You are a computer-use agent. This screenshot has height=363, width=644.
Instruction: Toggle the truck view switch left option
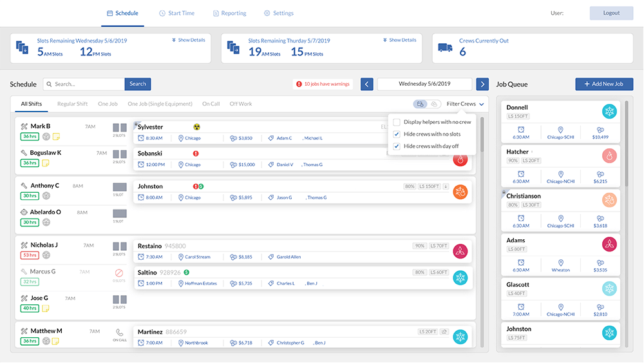pos(420,104)
